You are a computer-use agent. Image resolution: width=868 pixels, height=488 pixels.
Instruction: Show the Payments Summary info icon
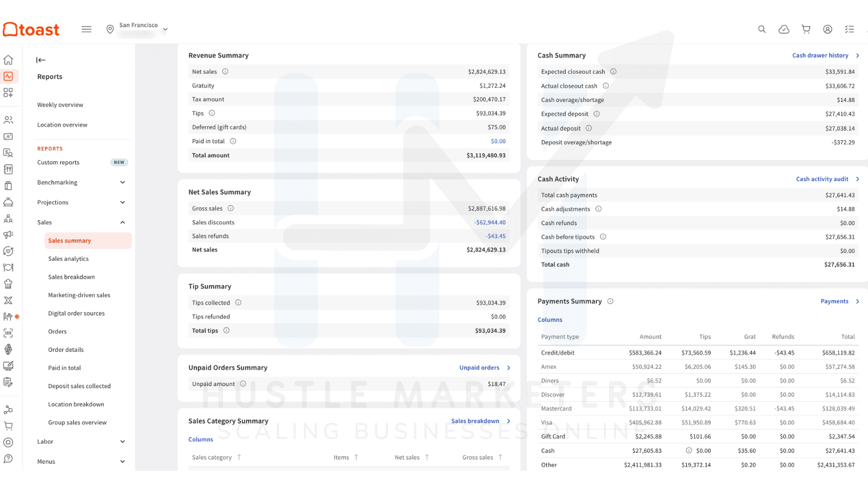[610, 301]
